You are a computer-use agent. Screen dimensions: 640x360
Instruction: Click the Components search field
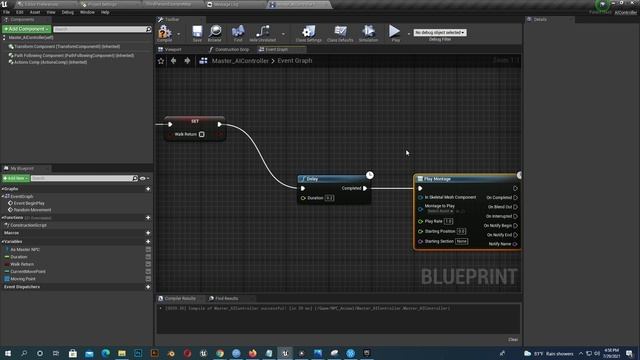click(x=102, y=29)
